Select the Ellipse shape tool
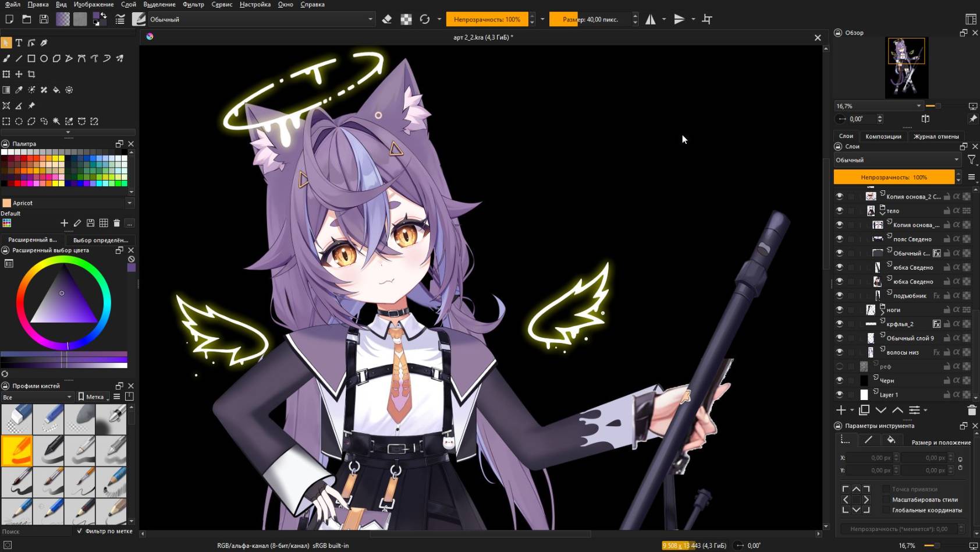 [x=44, y=58]
